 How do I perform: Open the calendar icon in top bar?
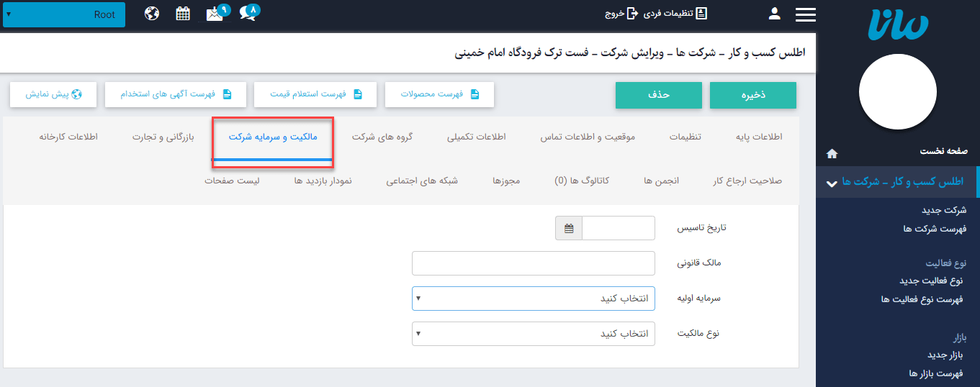(183, 14)
